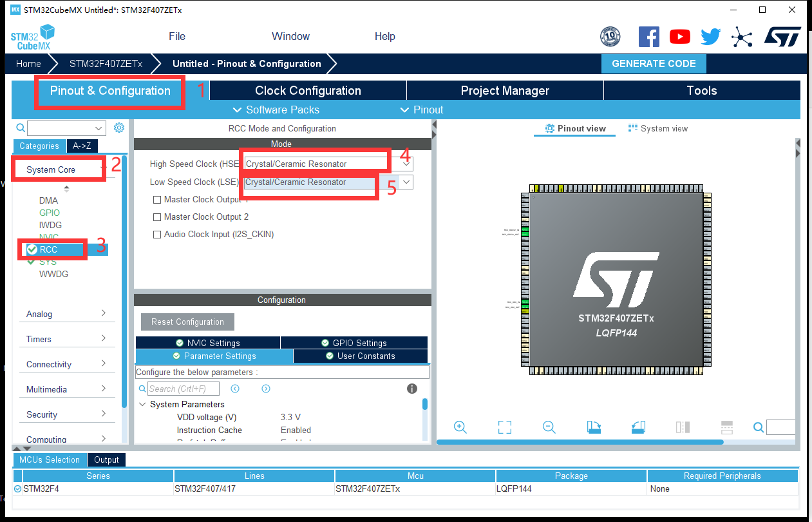Click the category search magnifier icon

tap(21, 128)
